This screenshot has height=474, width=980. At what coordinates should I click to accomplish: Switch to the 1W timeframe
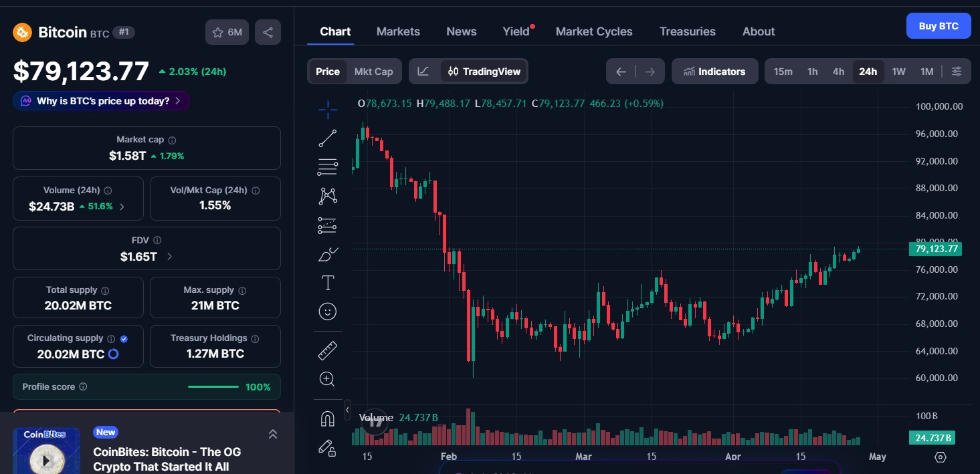pyautogui.click(x=898, y=71)
